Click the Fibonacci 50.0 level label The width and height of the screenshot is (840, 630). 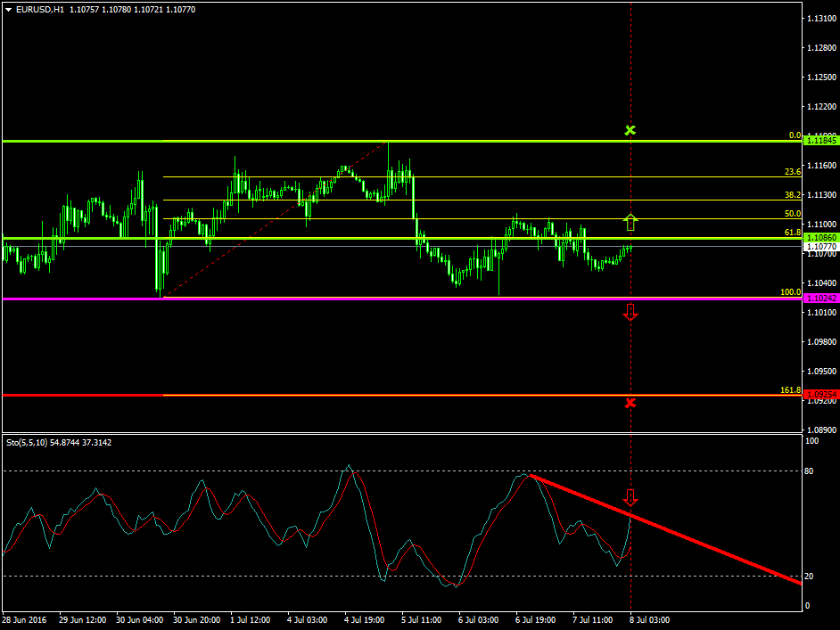[x=792, y=214]
